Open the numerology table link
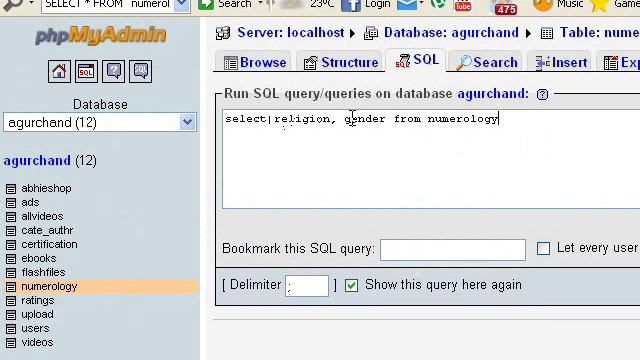The width and height of the screenshot is (640, 360). (49, 287)
